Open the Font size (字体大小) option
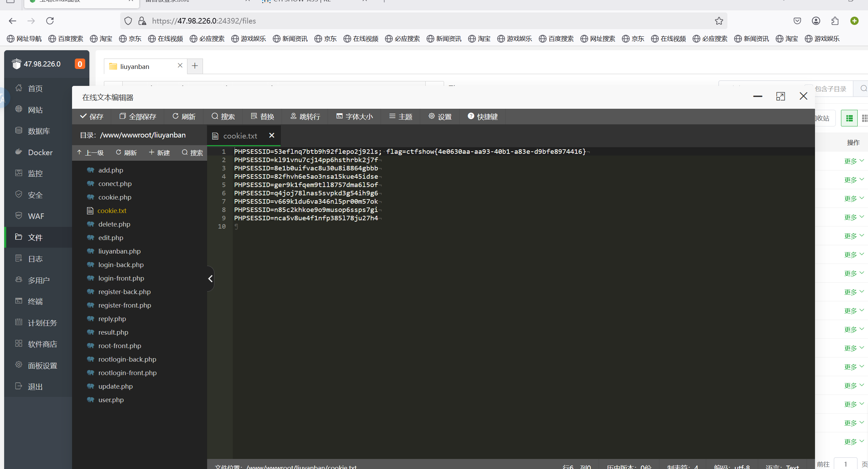This screenshot has height=469, width=868. [354, 116]
